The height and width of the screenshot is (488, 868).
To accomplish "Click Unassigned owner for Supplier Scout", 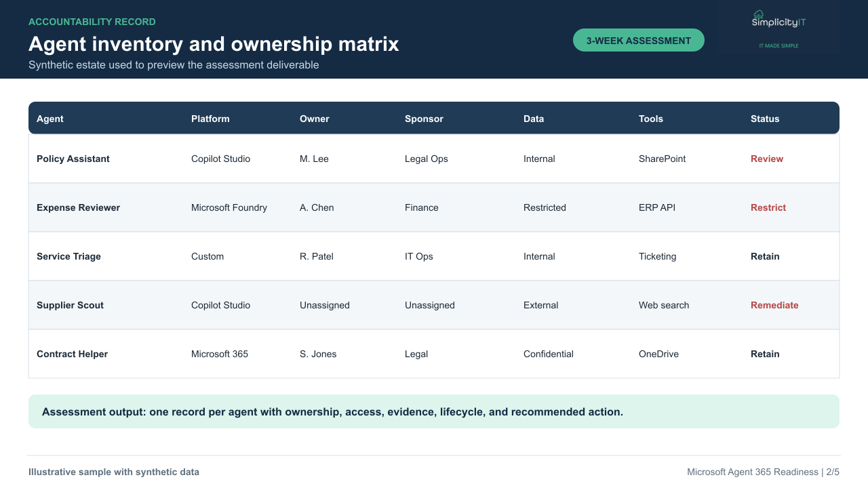I will pyautogui.click(x=325, y=305).
